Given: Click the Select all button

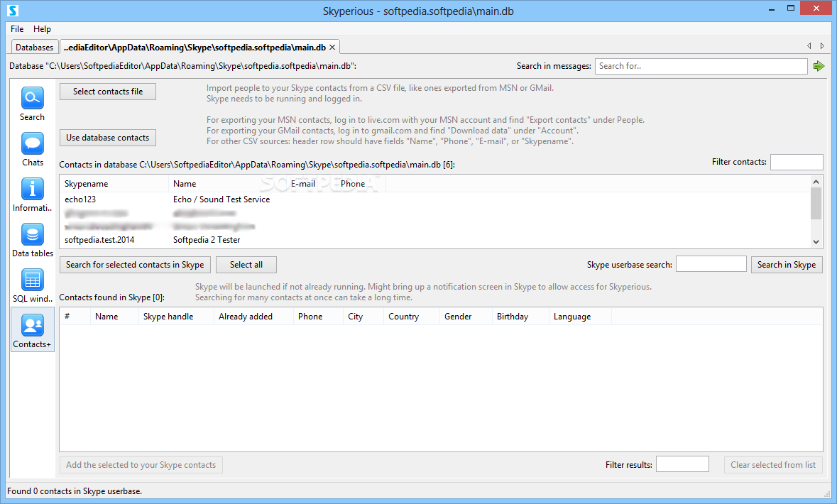Looking at the screenshot, I should pyautogui.click(x=246, y=265).
